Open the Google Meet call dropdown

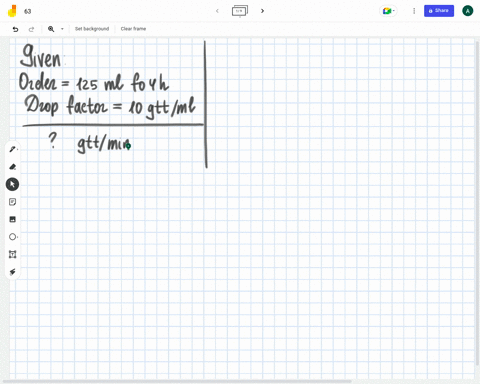[x=388, y=11]
